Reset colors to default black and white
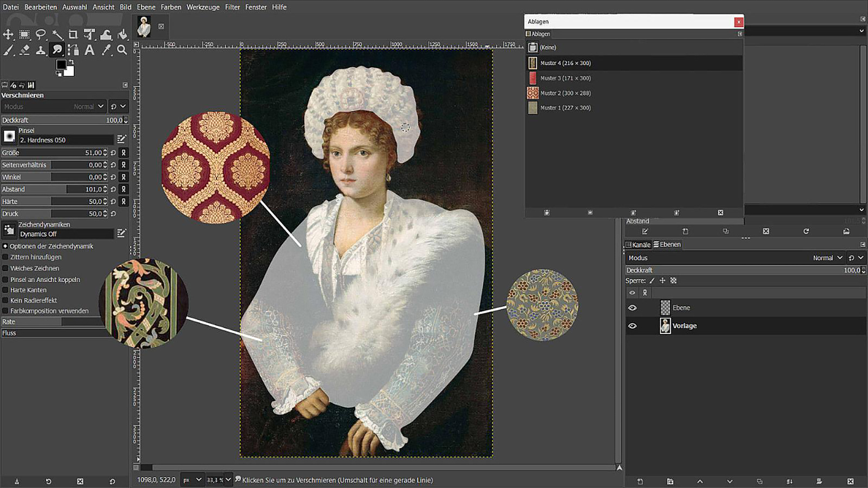Viewport: 868px width, 488px height. [x=59, y=73]
